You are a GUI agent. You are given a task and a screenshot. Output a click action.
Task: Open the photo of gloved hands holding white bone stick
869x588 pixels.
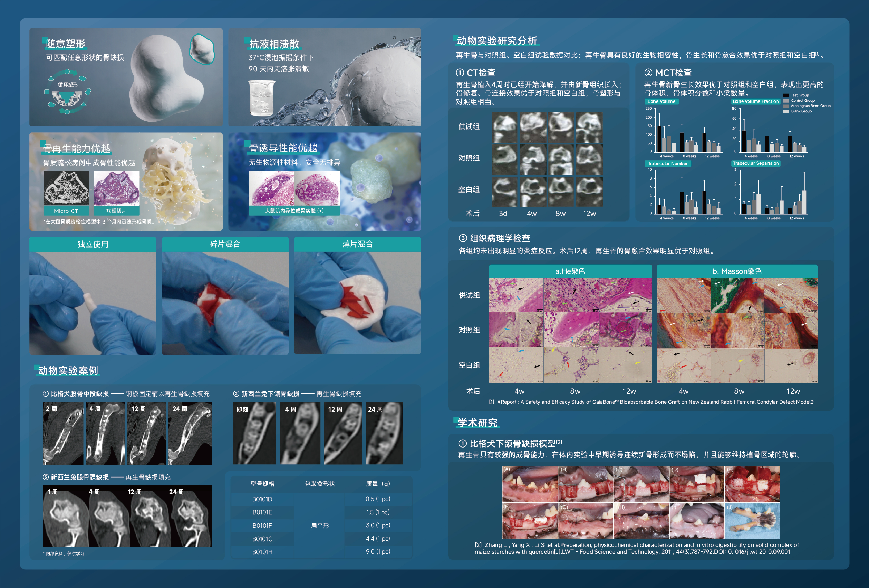[93, 303]
